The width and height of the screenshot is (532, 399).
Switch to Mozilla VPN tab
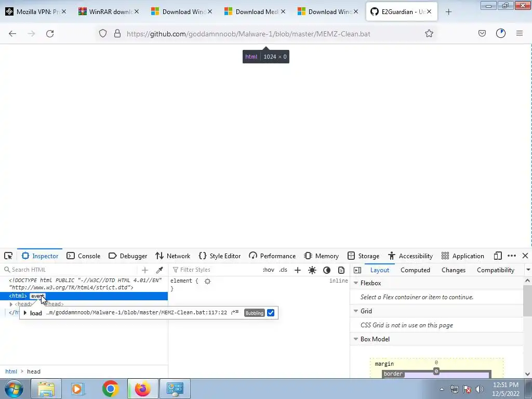pos(35,12)
